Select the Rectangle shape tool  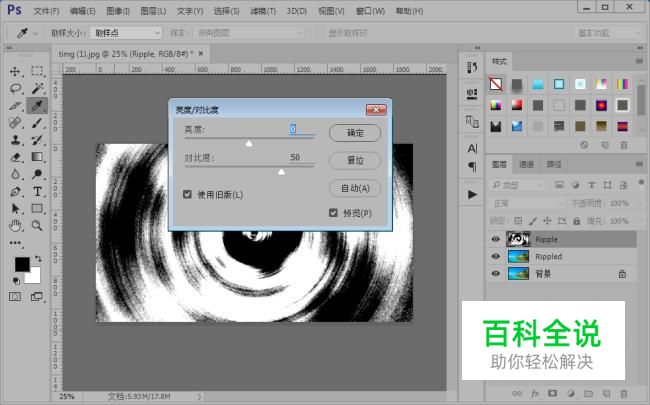point(37,209)
